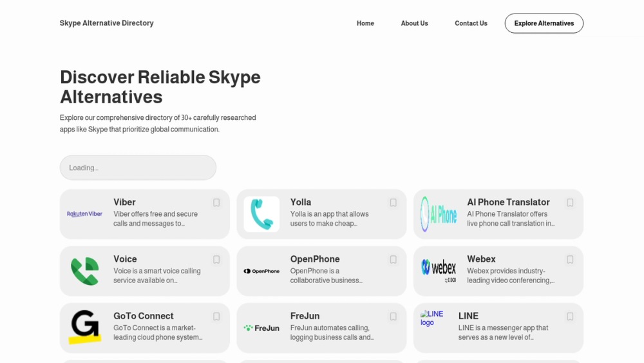
Task: Bookmark the LINE card
Action: pos(570,317)
